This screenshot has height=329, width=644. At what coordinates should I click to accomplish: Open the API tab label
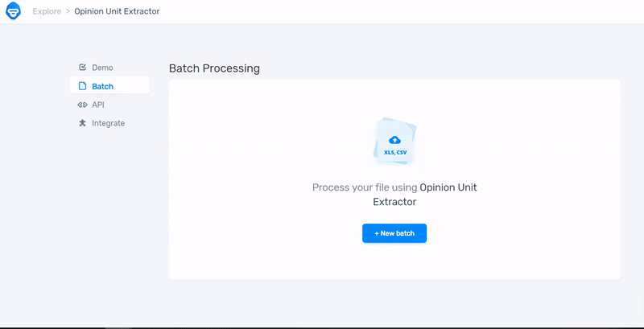click(x=98, y=105)
